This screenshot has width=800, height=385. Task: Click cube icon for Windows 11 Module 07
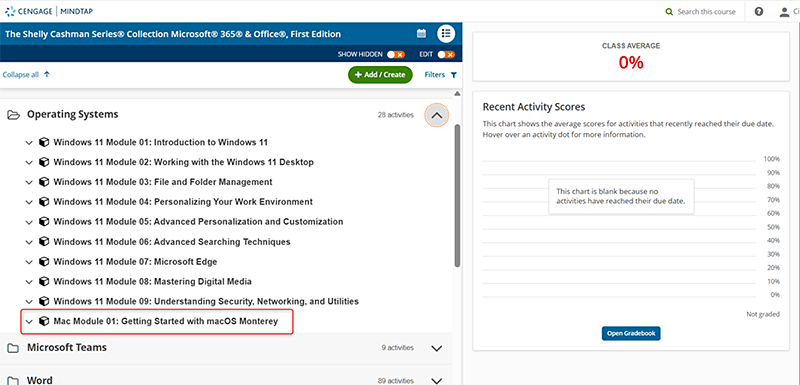coord(44,262)
